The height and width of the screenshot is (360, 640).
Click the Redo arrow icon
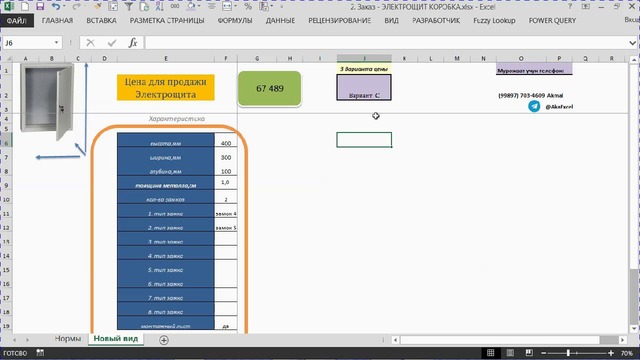[x=76, y=6]
